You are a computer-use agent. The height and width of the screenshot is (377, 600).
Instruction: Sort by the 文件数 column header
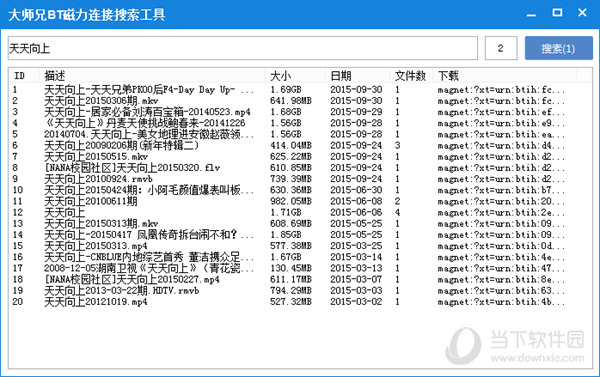[x=411, y=76]
